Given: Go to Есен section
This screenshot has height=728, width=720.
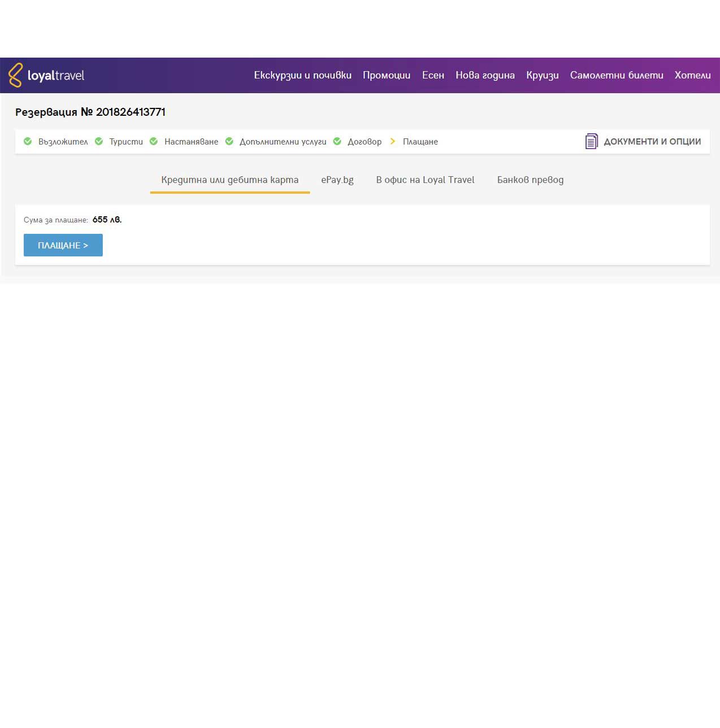Looking at the screenshot, I should (433, 75).
